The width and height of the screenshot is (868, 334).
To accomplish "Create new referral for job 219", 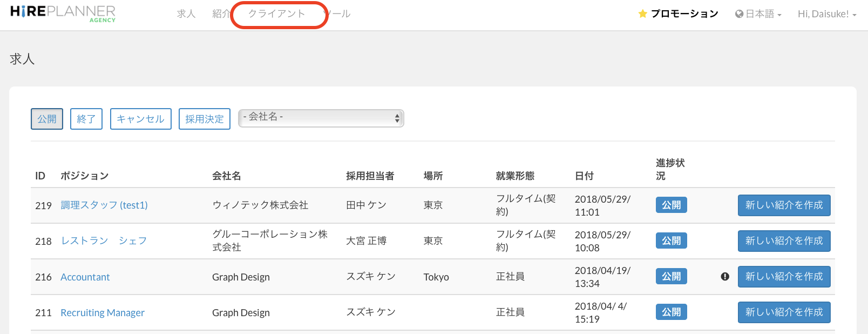I will (x=784, y=205).
